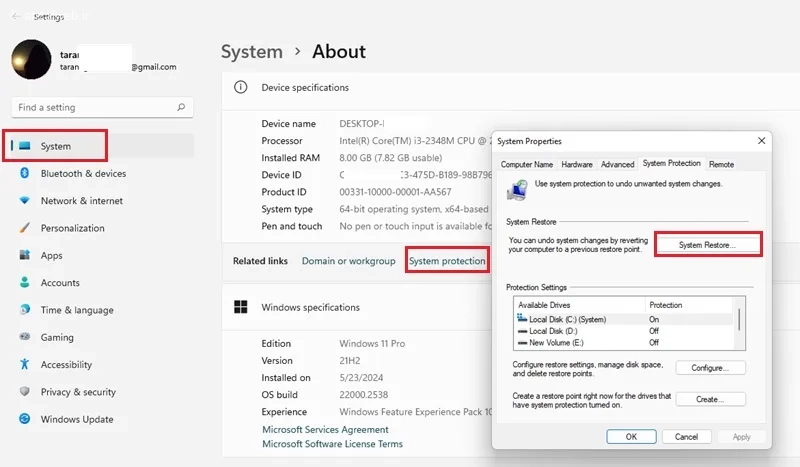The image size is (800, 467).
Task: Open Bluetooth & devices settings
Action: tap(102, 173)
